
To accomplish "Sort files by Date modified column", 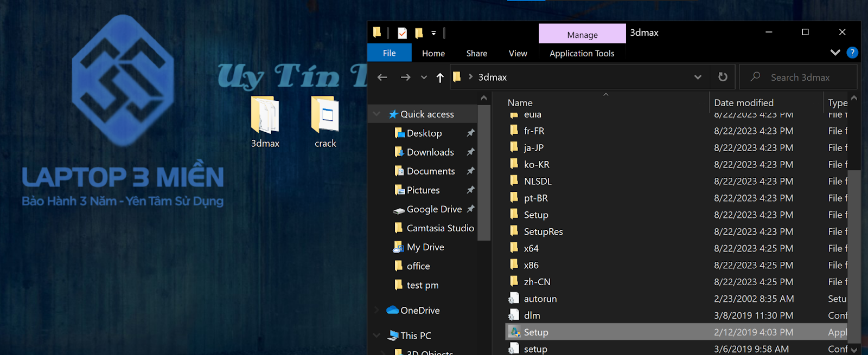I will click(x=743, y=102).
